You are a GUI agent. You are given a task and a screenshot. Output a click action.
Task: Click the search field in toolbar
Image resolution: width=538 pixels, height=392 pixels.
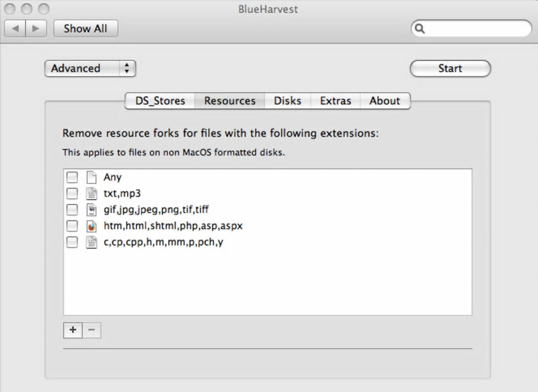coord(476,28)
